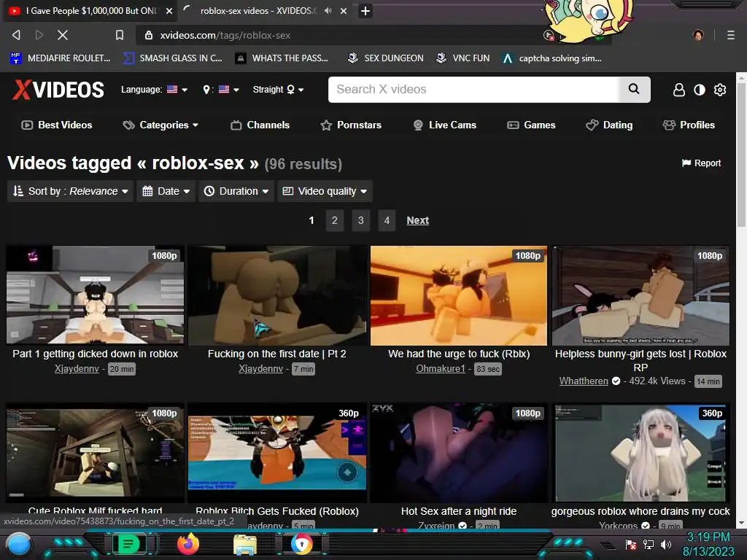747x560 pixels.
Task: Open the Best Videos menu item
Action: (57, 125)
